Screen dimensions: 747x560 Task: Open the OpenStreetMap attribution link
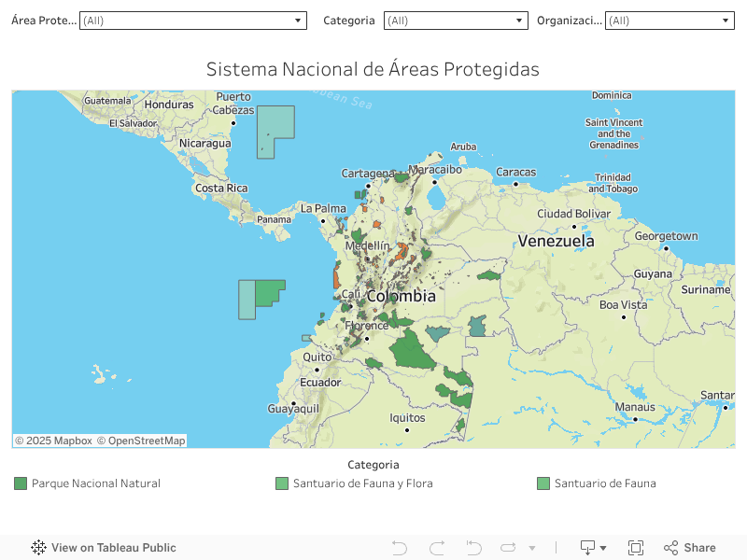[142, 441]
